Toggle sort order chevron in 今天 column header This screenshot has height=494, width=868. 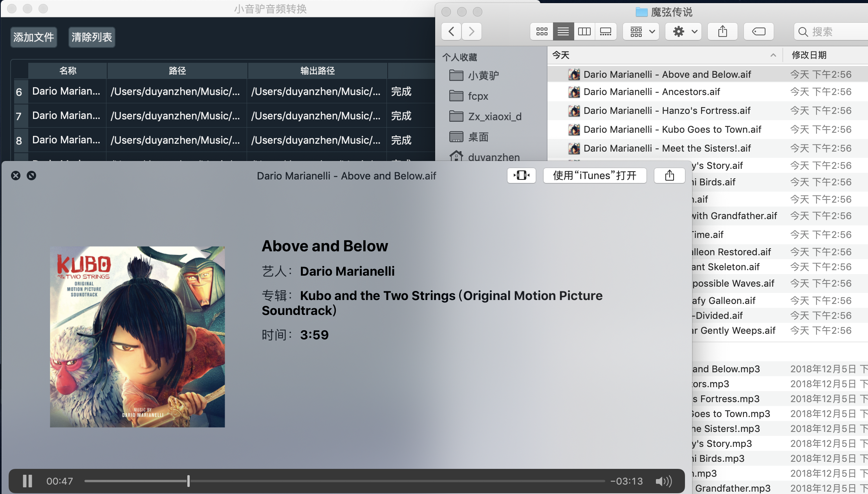tap(773, 55)
